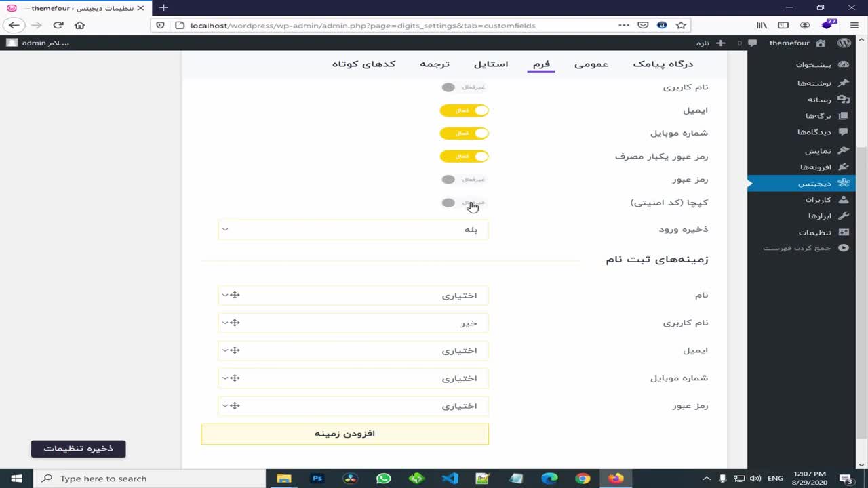Disable the شماره موبایل login switch
This screenshot has height=488, width=868.
click(464, 134)
